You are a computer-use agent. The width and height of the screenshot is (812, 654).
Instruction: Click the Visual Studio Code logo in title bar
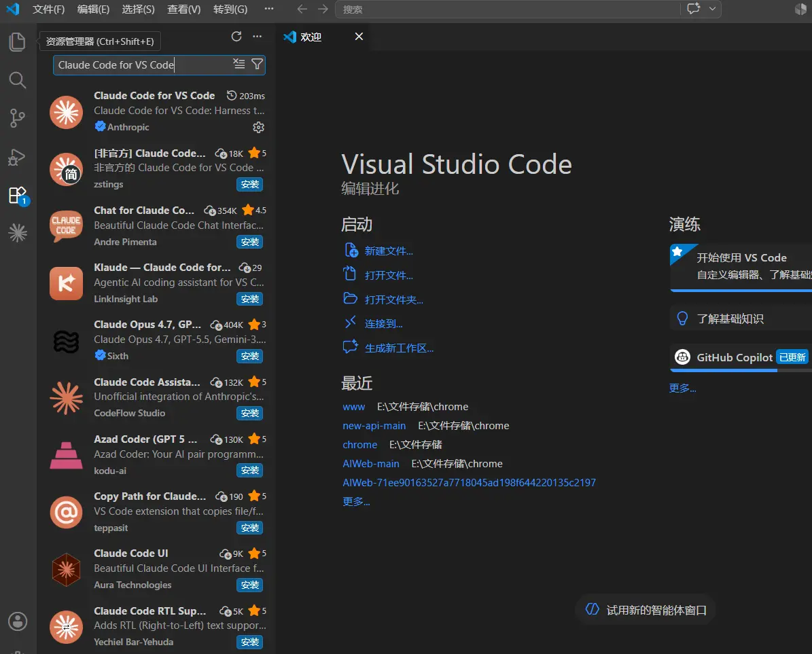[12, 9]
